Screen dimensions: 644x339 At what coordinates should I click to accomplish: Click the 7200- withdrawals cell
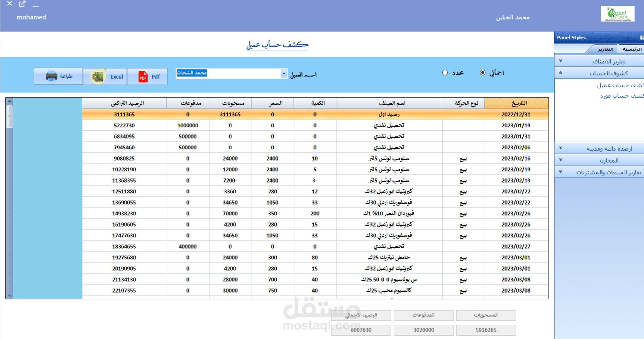(x=230, y=181)
